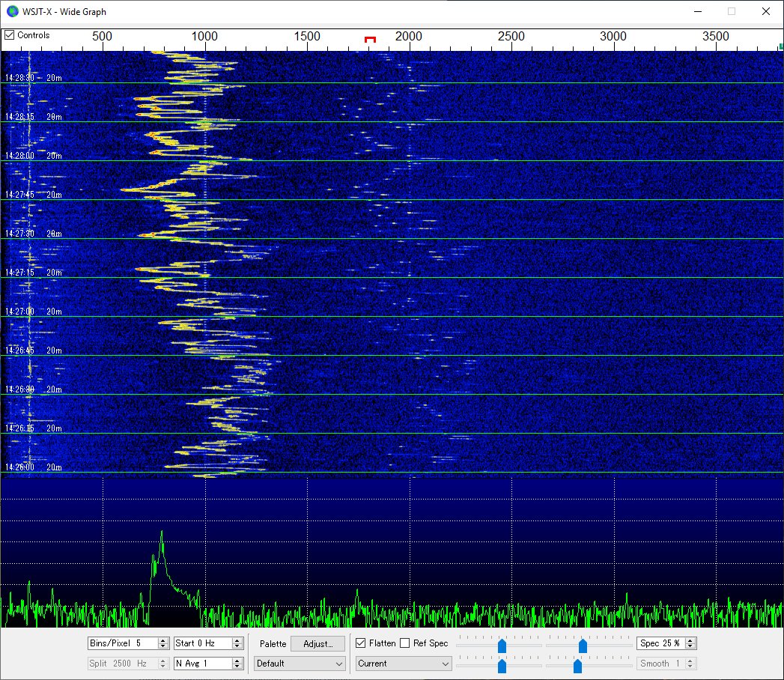
Task: Click 3000 on the frequency scale
Action: coord(613,36)
